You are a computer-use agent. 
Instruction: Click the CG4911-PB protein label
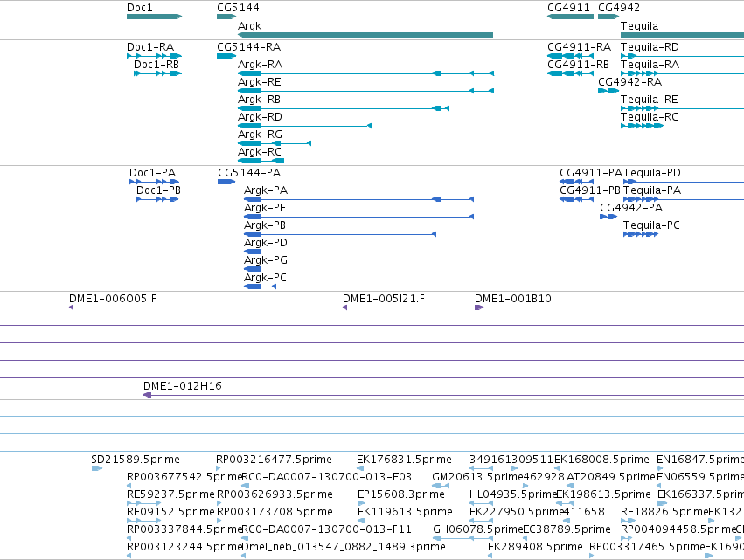pyautogui.click(x=590, y=190)
